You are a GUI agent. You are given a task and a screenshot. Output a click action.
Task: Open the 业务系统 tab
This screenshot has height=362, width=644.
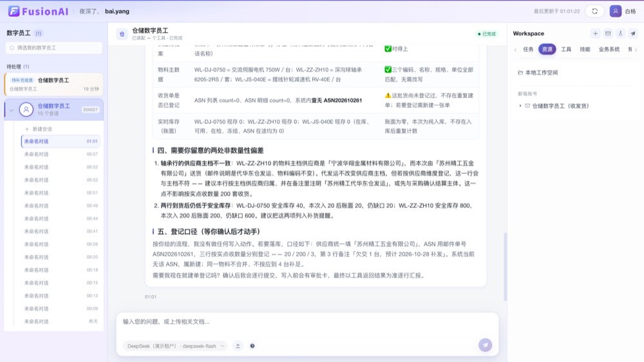(x=609, y=50)
